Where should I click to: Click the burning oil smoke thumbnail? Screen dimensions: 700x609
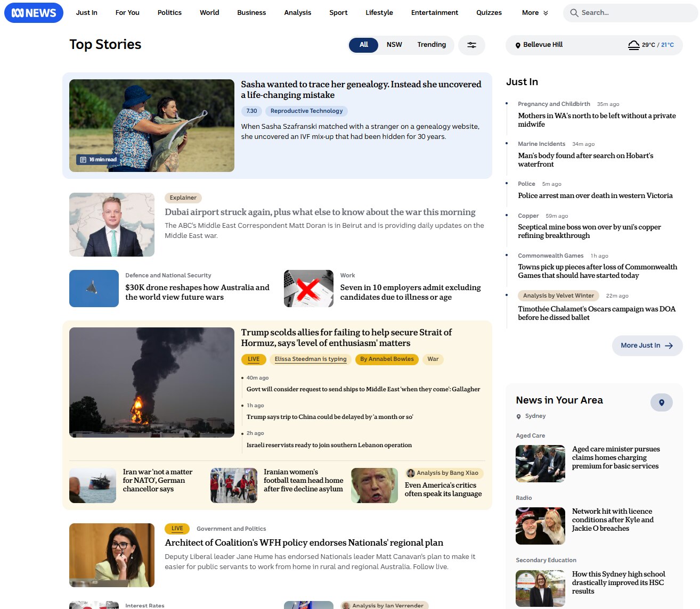(152, 382)
